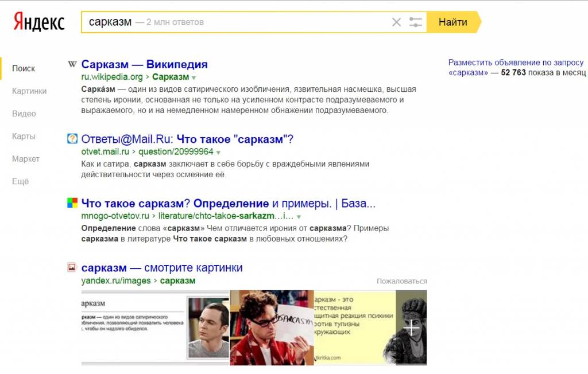
Task: Click Разместить объявление по запросу link
Action: [516, 63]
